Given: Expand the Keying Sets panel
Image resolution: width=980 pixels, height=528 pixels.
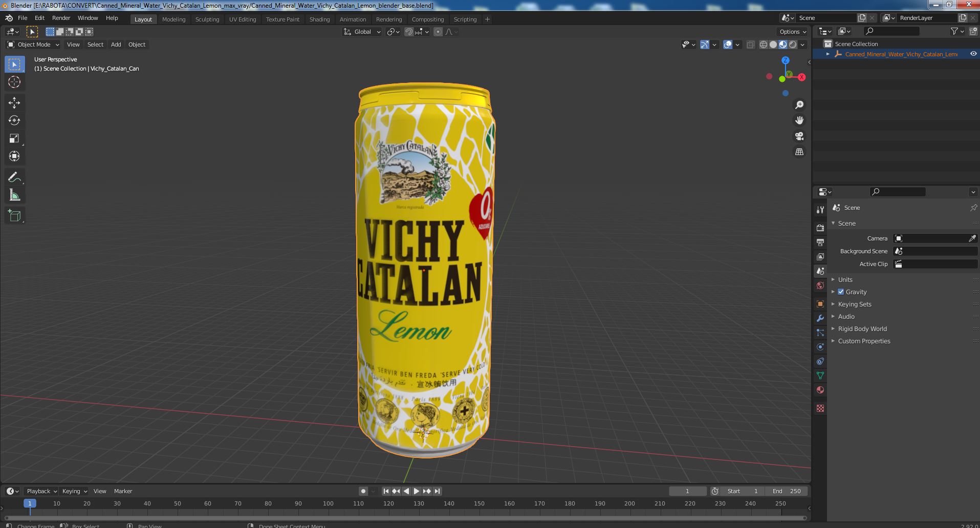Looking at the screenshot, I should tap(854, 304).
